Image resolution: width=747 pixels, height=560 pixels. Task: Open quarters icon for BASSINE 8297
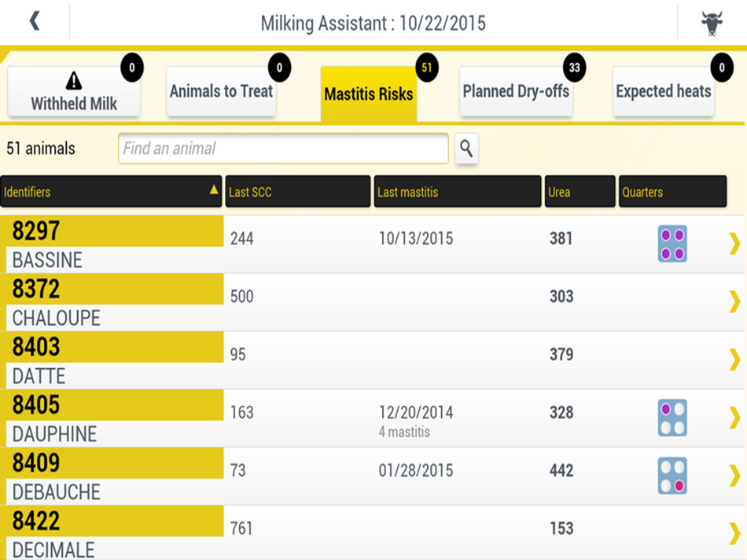pyautogui.click(x=672, y=244)
